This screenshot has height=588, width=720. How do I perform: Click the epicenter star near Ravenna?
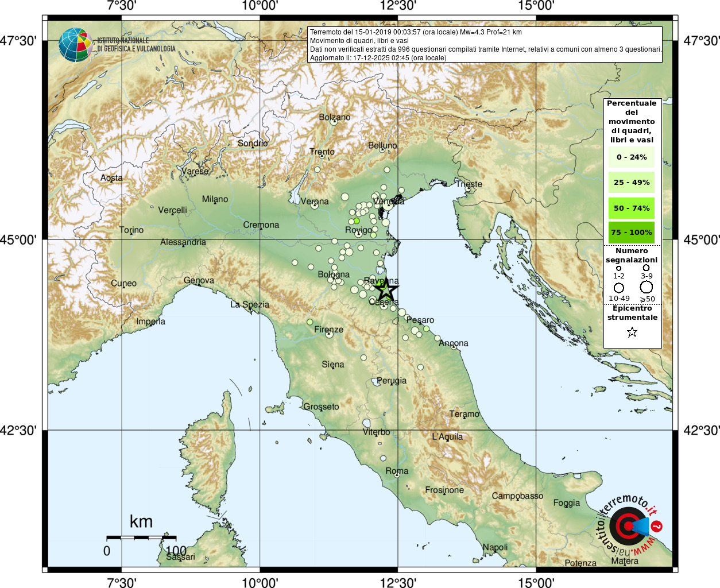click(386, 289)
